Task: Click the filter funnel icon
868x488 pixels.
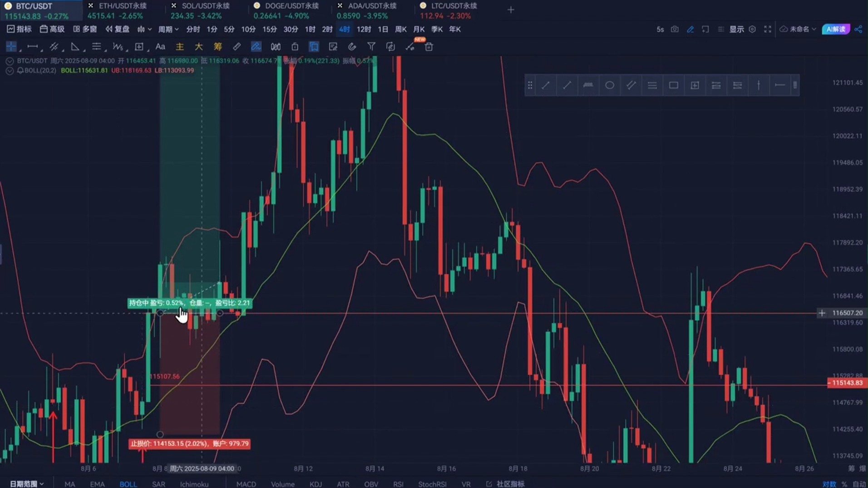Action: pyautogui.click(x=371, y=47)
